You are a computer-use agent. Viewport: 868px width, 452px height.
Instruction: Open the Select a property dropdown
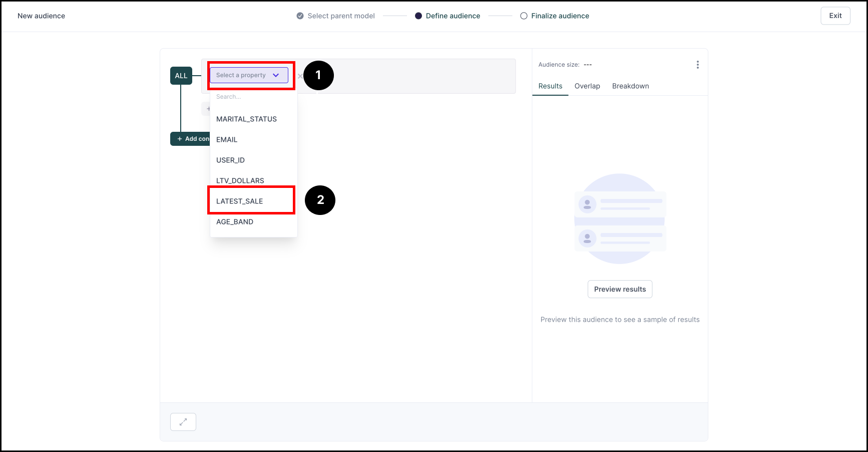(249, 75)
